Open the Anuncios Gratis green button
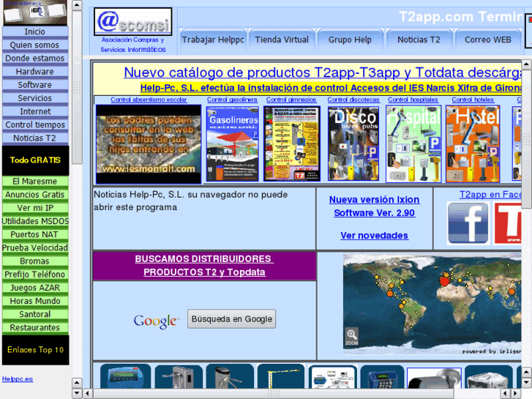This screenshot has width=532, height=399. click(x=35, y=195)
